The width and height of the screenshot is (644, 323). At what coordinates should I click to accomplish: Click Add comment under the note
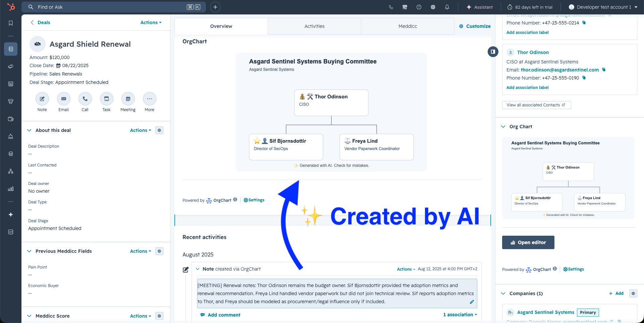coord(220,315)
